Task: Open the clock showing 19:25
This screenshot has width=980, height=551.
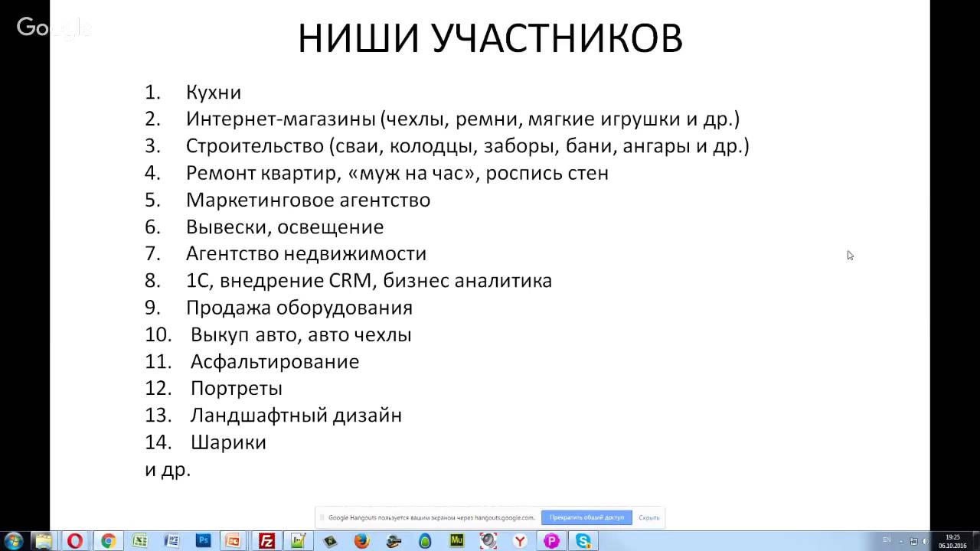Action: tap(953, 541)
